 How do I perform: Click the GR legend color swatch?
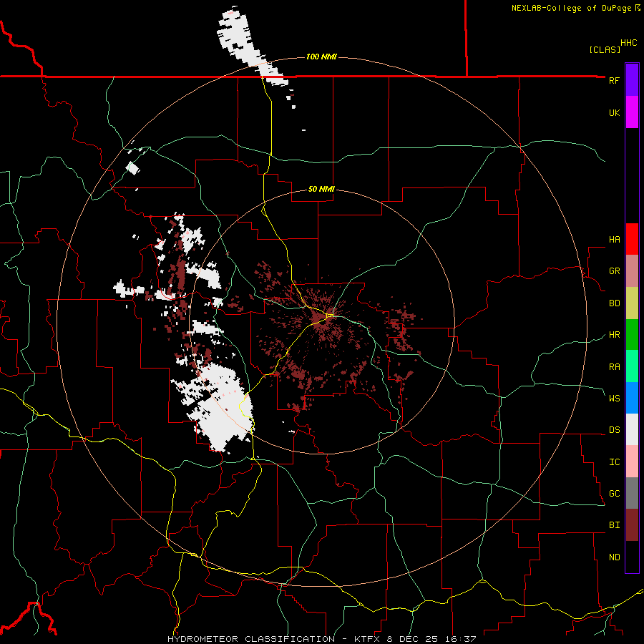(x=632, y=270)
